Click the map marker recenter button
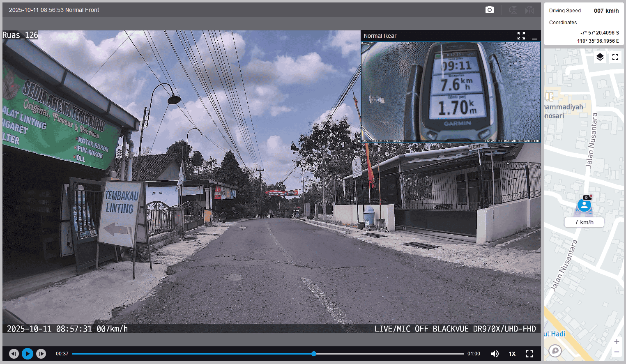This screenshot has height=364, width=626. point(555,351)
